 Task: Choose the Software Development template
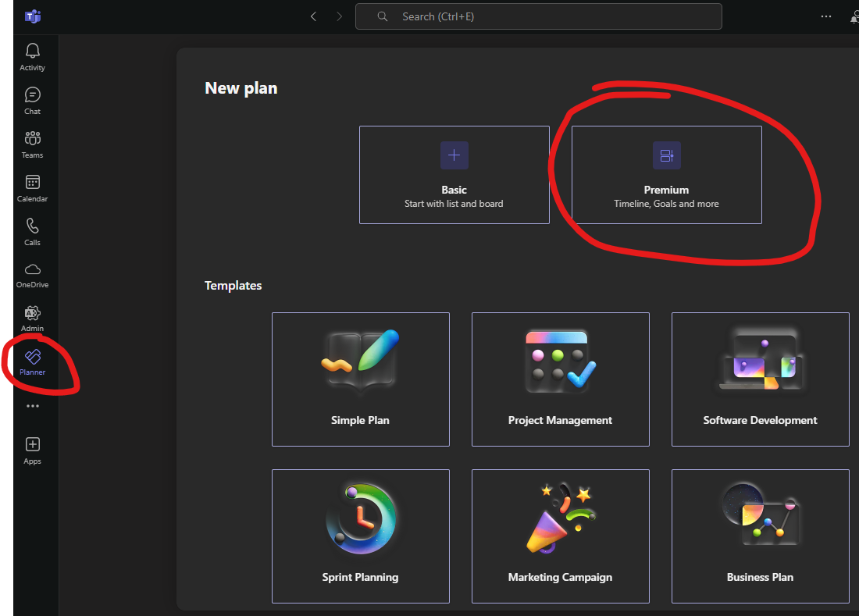coord(761,379)
